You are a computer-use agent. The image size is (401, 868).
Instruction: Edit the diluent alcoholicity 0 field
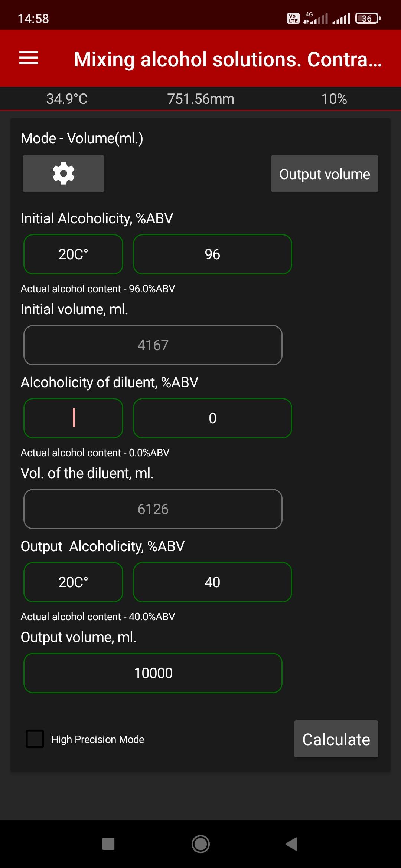212,418
